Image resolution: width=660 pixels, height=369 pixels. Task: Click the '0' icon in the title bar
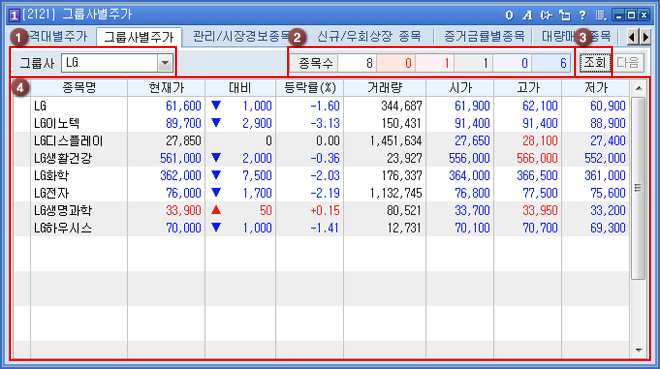point(509,16)
